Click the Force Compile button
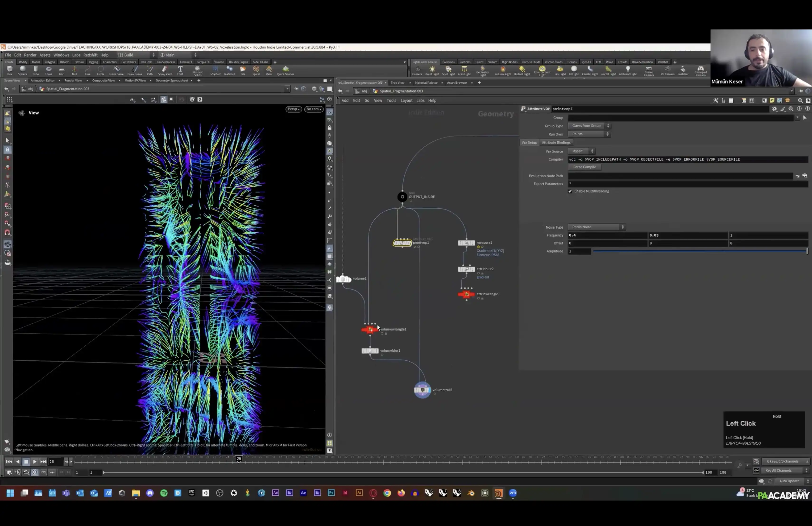Screen dimensions: 812x526 (585, 167)
